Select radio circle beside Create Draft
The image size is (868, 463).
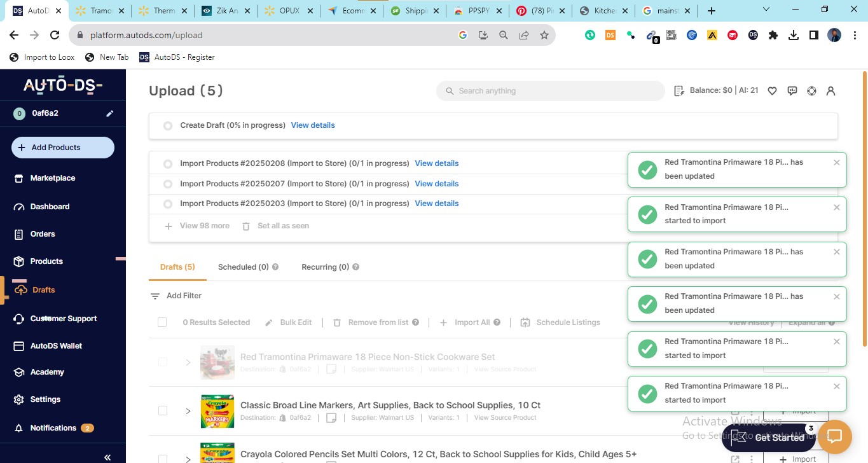[168, 126]
